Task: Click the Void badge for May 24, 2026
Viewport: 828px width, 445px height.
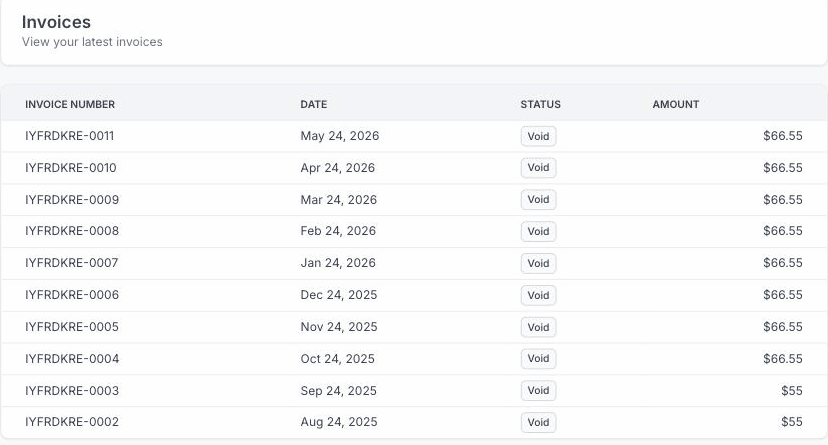Action: (538, 136)
